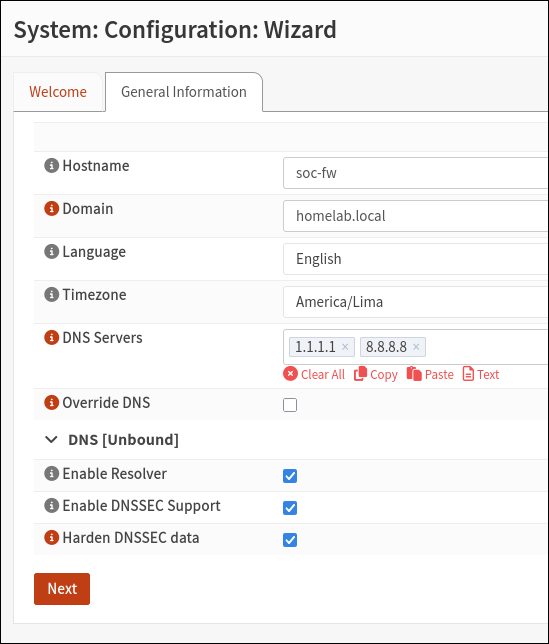Image resolution: width=549 pixels, height=644 pixels.
Task: Click the Text document icon
Action: coord(468,374)
